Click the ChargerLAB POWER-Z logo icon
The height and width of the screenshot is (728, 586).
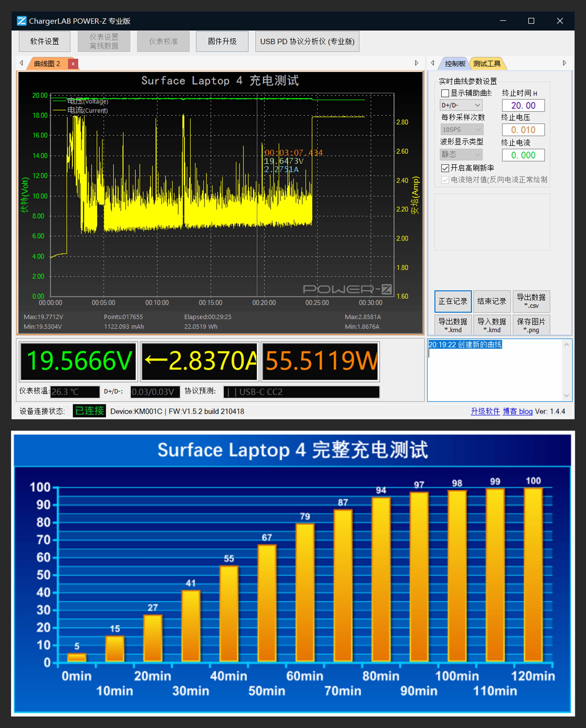pos(22,21)
